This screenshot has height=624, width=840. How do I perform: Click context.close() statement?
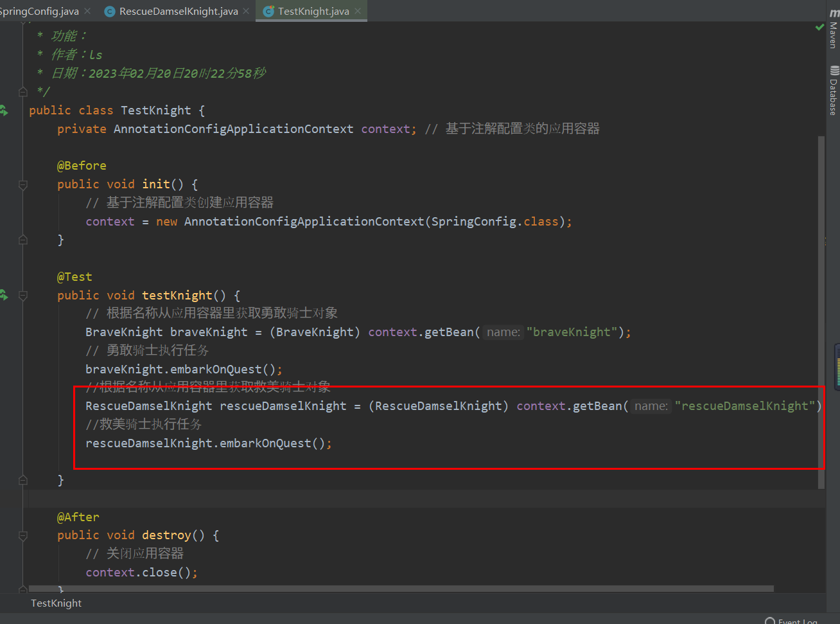click(142, 573)
